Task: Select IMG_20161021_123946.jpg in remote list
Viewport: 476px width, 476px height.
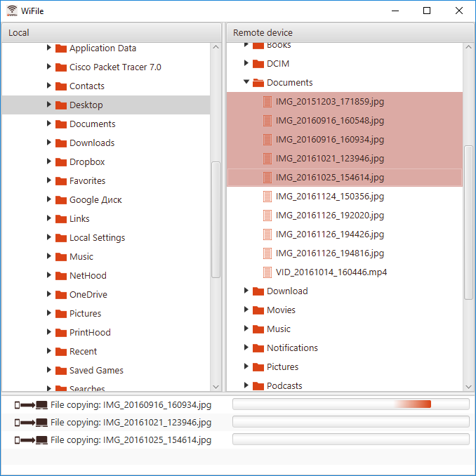Action: click(345, 159)
